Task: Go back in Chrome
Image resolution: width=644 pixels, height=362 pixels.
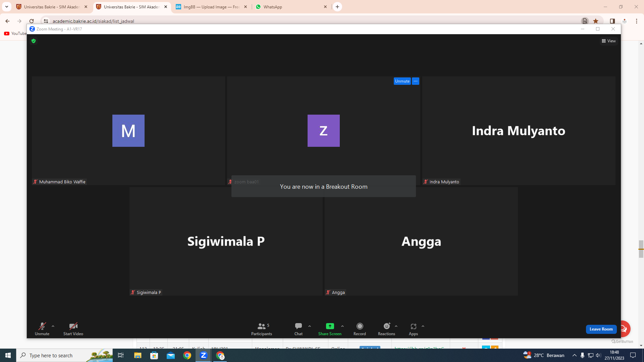Action: click(x=7, y=21)
